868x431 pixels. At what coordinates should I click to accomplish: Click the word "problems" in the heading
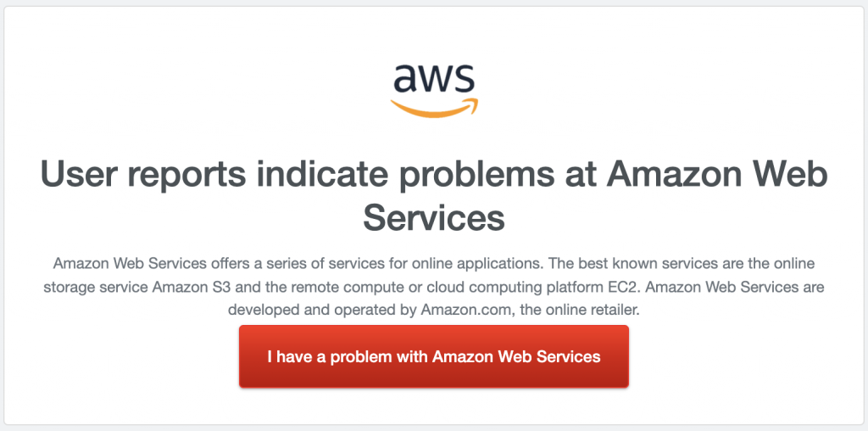tap(454, 175)
